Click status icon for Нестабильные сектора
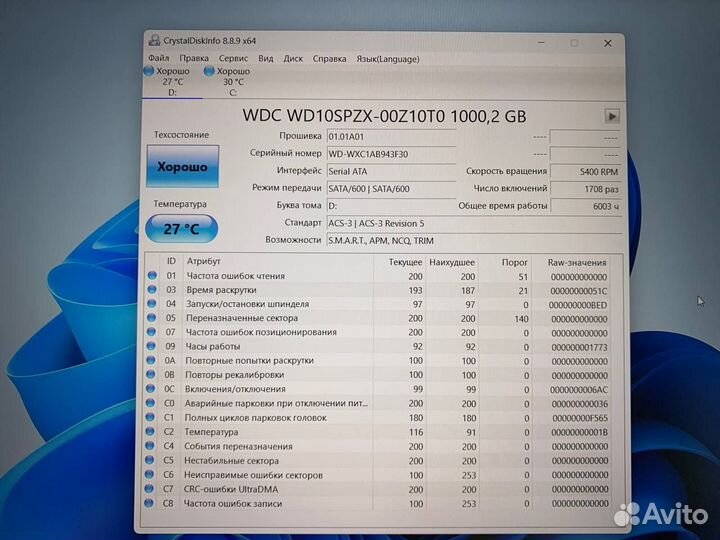This screenshot has height=540, width=720. pyautogui.click(x=149, y=460)
